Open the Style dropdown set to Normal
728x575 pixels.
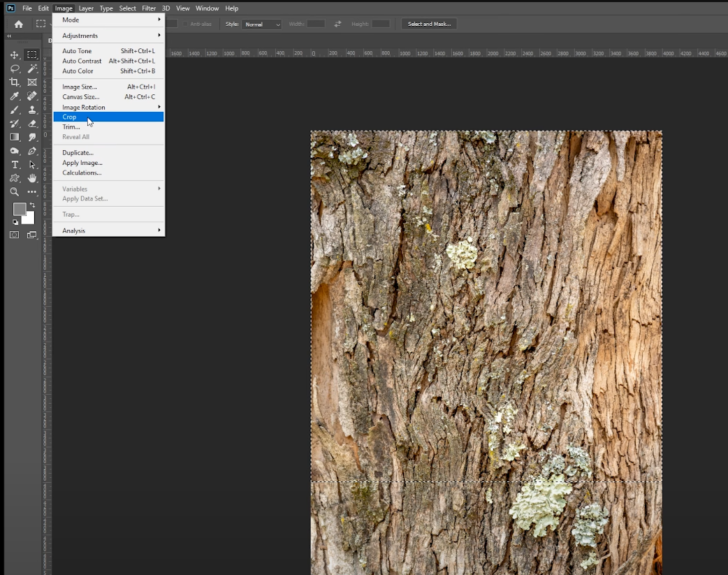tap(262, 24)
